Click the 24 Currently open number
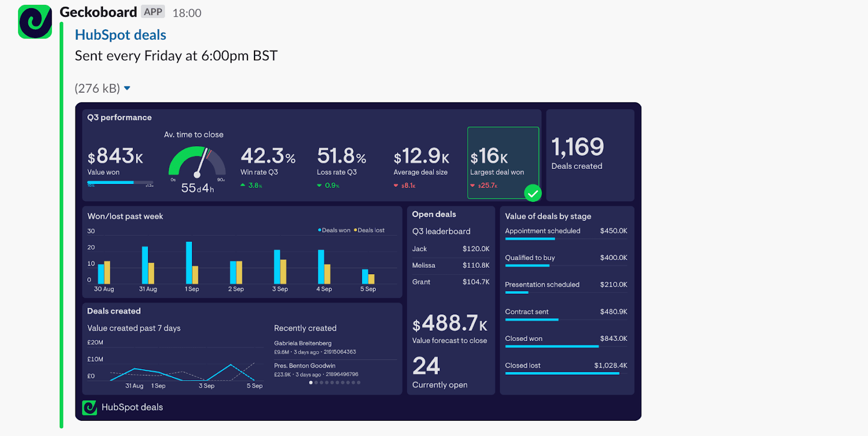 (x=426, y=366)
